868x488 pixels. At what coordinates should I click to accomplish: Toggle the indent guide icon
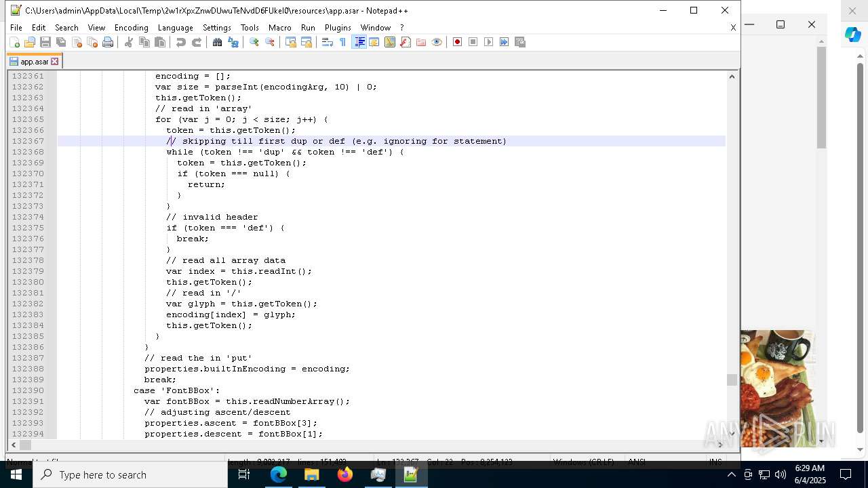(x=359, y=42)
